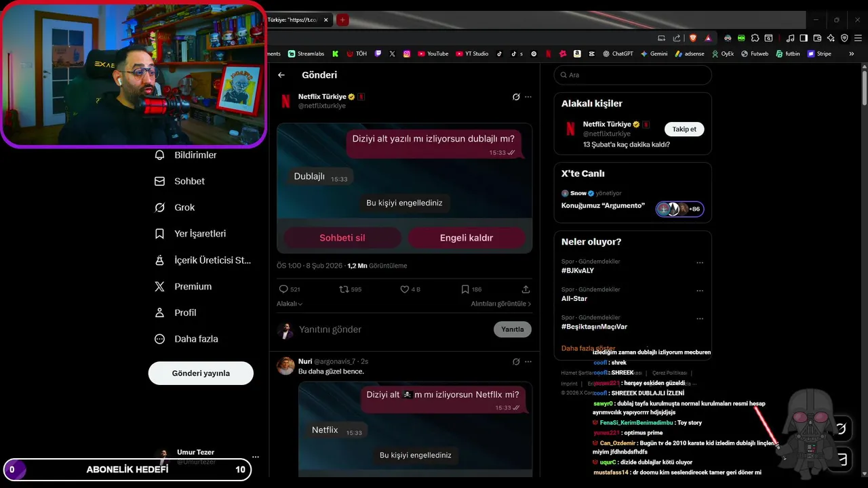Click Alıntıları görüntüle link
The image size is (868, 488).
tap(501, 304)
